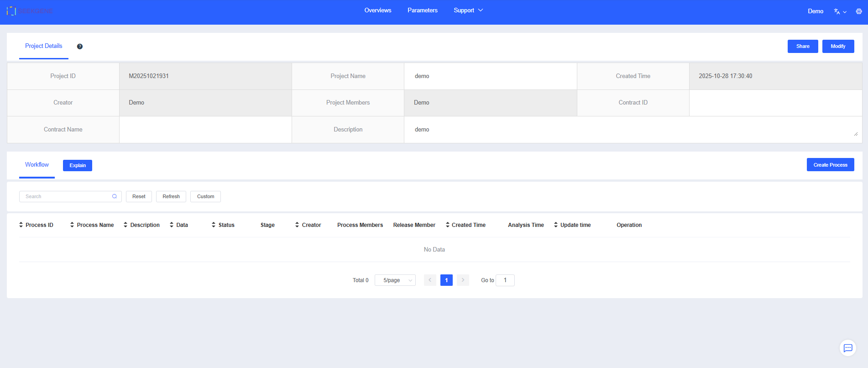Focus the workflow Search input field
This screenshot has width=868, height=368.
pos(66,196)
